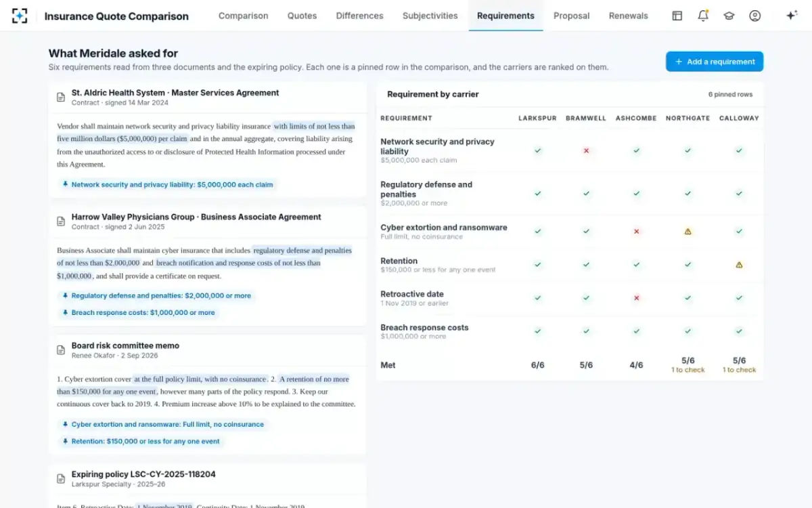This screenshot has width=812, height=508.
Task: Click Calloway's check for Network security
Action: pos(739,150)
